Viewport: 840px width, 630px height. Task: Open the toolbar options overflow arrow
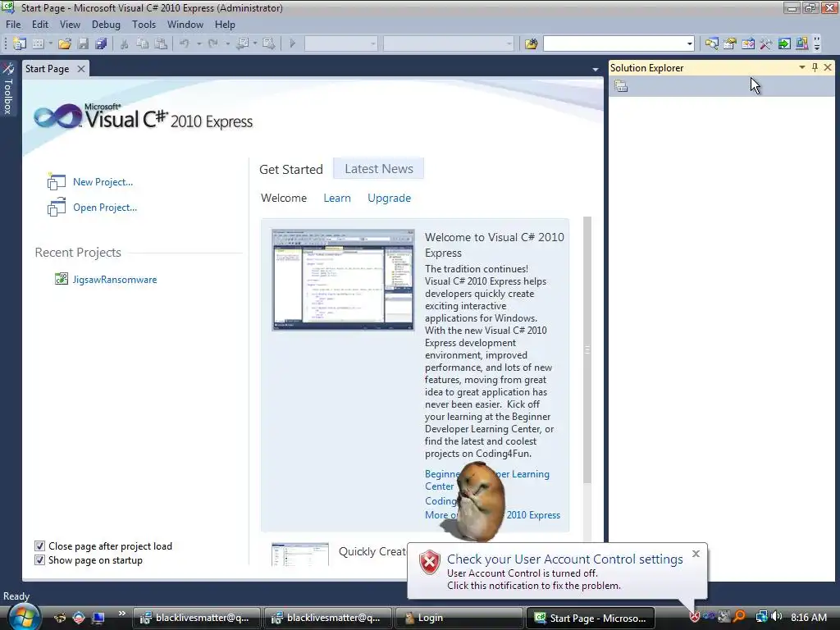pyautogui.click(x=817, y=43)
